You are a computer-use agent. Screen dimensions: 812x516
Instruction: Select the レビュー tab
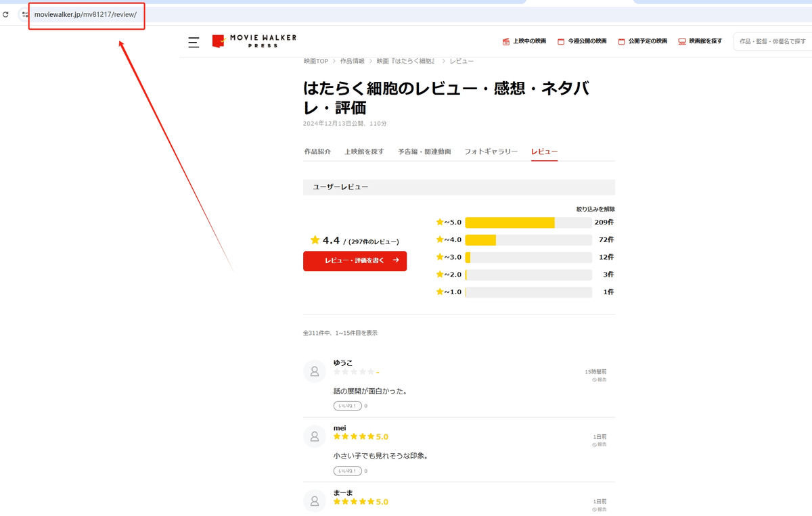545,151
